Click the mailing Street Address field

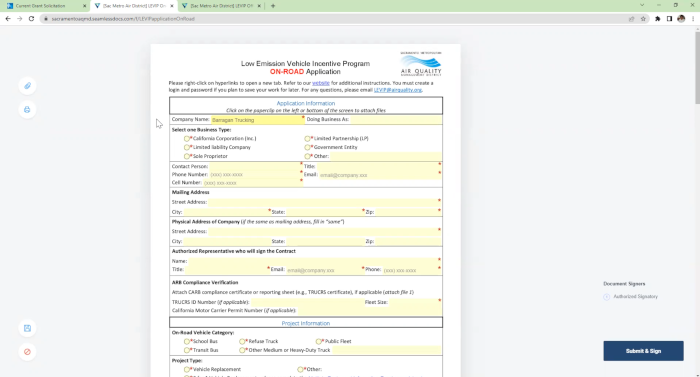(324, 202)
